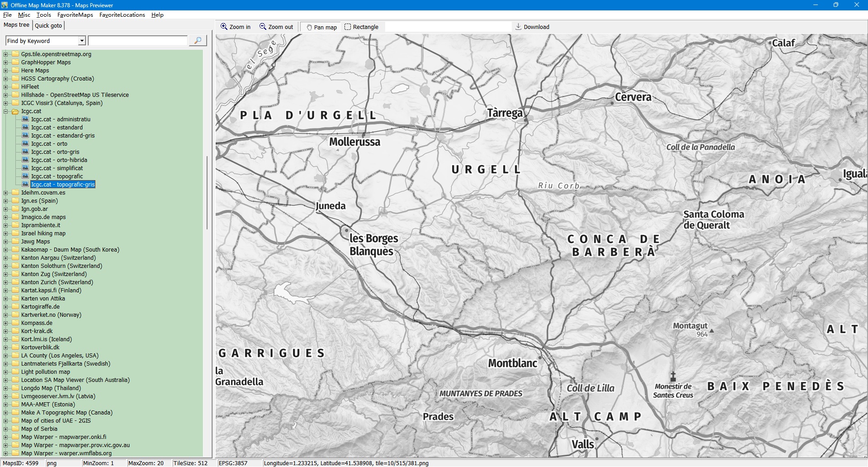Image resolution: width=868 pixels, height=467 pixels.
Task: Expand the Kompass.de tree node
Action: coord(6,323)
